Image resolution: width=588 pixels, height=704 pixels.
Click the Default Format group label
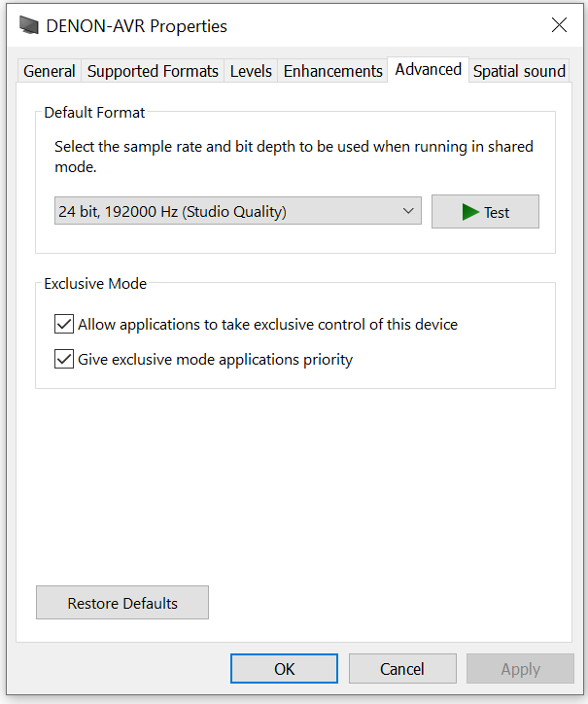(94, 112)
